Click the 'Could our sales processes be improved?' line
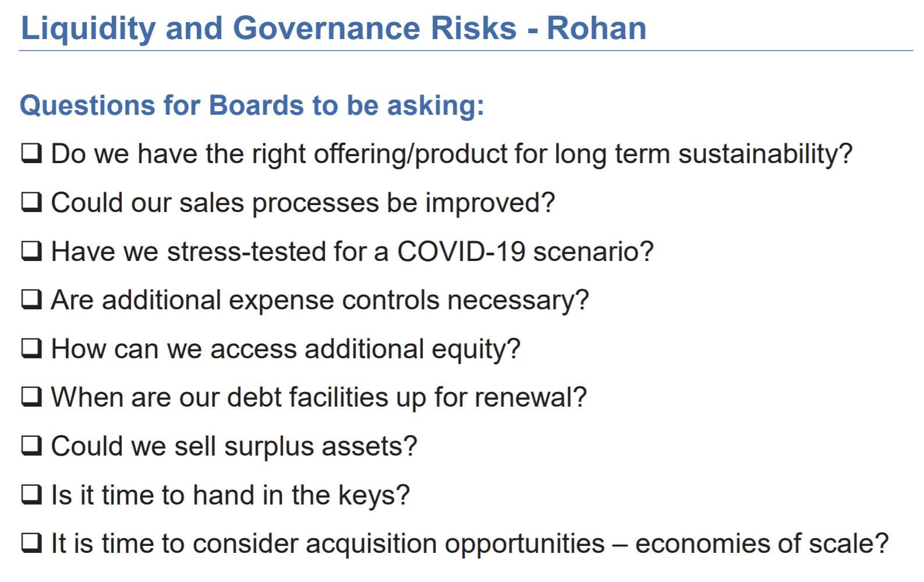 (x=303, y=203)
